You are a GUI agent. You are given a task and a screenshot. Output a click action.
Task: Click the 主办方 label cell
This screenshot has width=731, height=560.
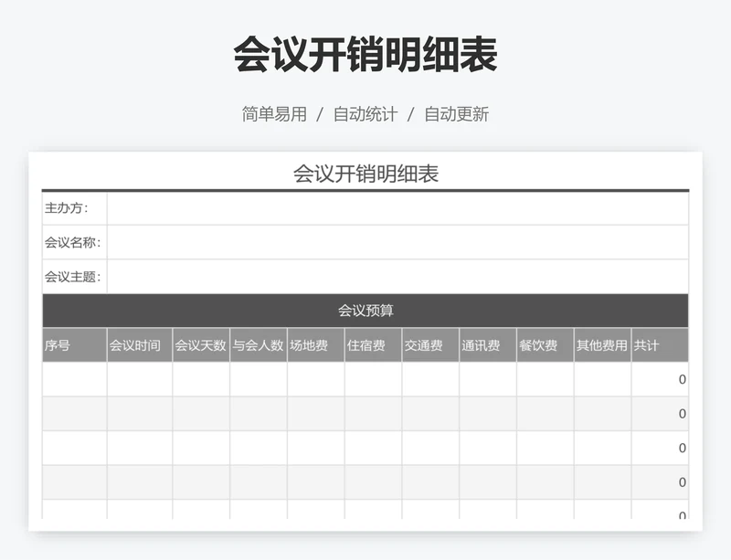pyautogui.click(x=74, y=208)
